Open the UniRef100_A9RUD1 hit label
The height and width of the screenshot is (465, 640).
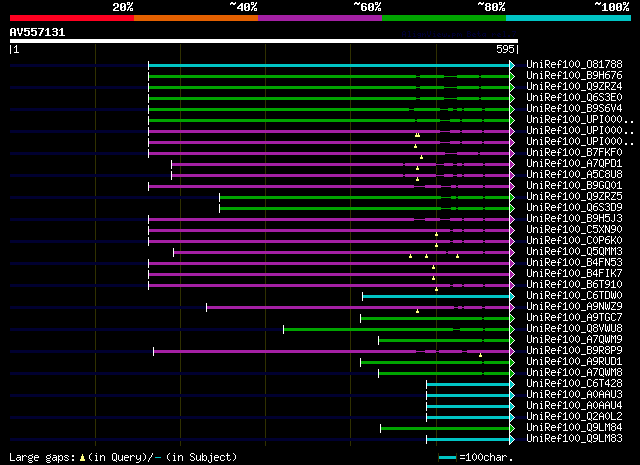(x=574, y=362)
